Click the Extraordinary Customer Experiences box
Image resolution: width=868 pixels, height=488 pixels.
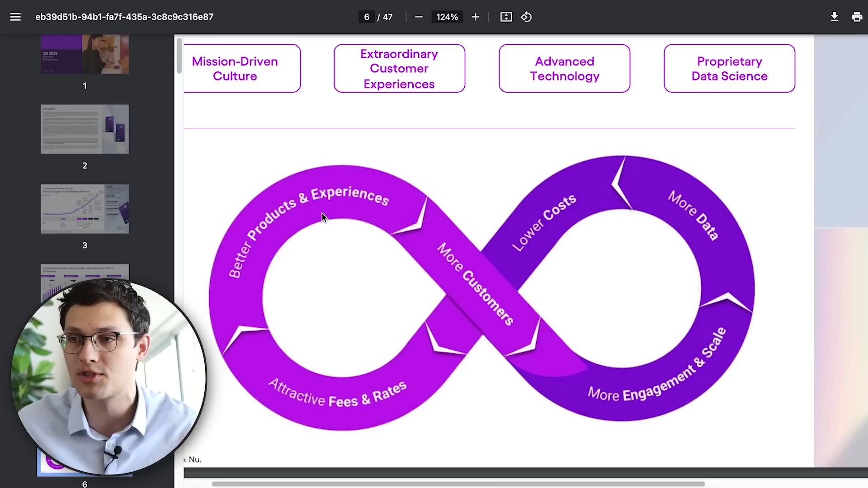click(x=399, y=69)
